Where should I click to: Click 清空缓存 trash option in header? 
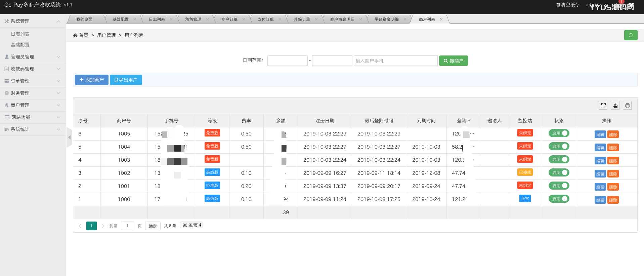tap(568, 5)
